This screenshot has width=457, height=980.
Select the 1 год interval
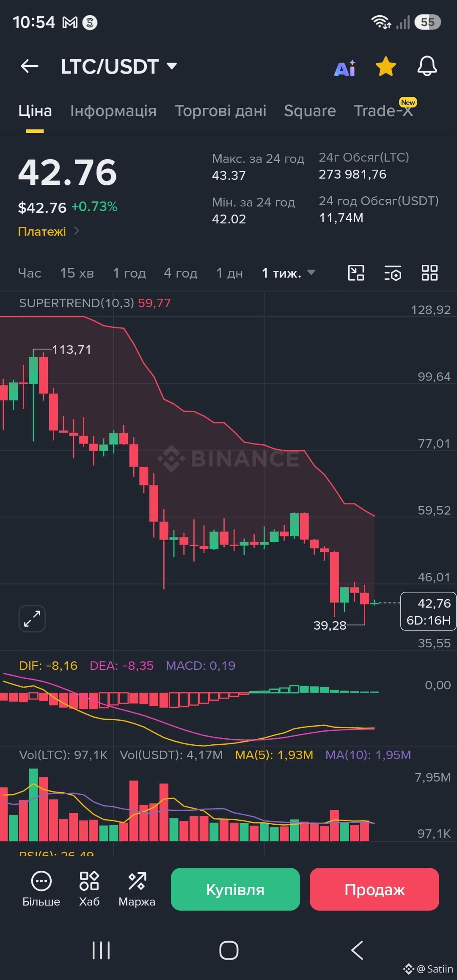click(x=129, y=273)
